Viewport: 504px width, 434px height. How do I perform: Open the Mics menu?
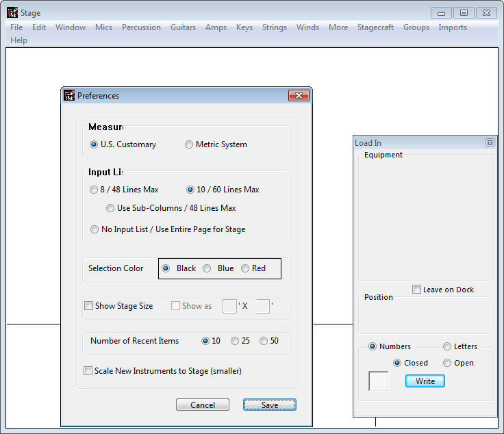(104, 27)
